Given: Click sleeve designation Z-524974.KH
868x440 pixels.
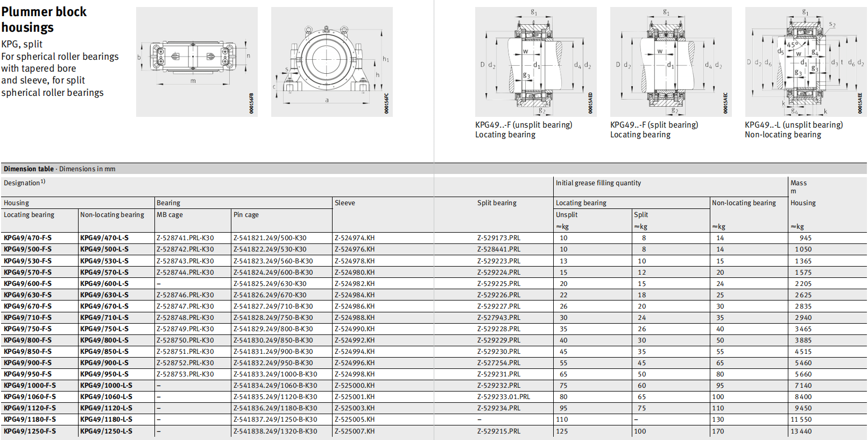Looking at the screenshot, I should 355,238.
